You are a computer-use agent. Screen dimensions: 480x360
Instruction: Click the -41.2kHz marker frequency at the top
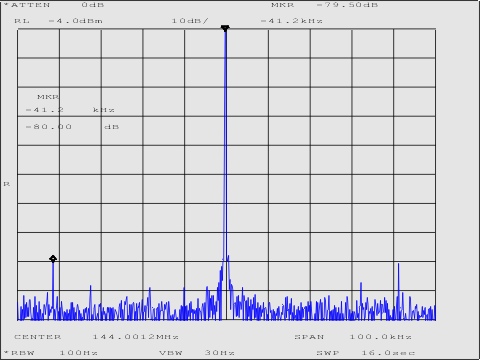point(292,21)
